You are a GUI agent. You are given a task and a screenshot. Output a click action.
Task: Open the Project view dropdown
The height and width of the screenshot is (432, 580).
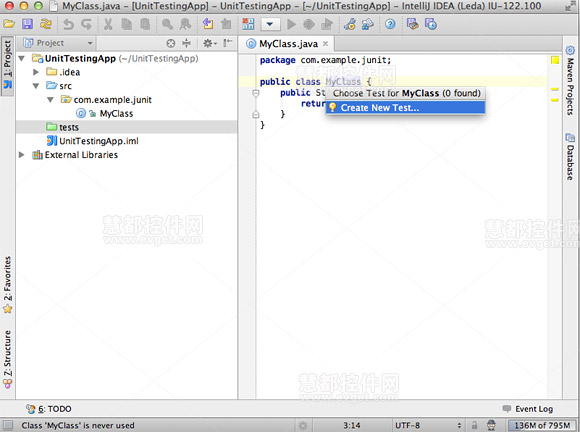tap(58, 43)
